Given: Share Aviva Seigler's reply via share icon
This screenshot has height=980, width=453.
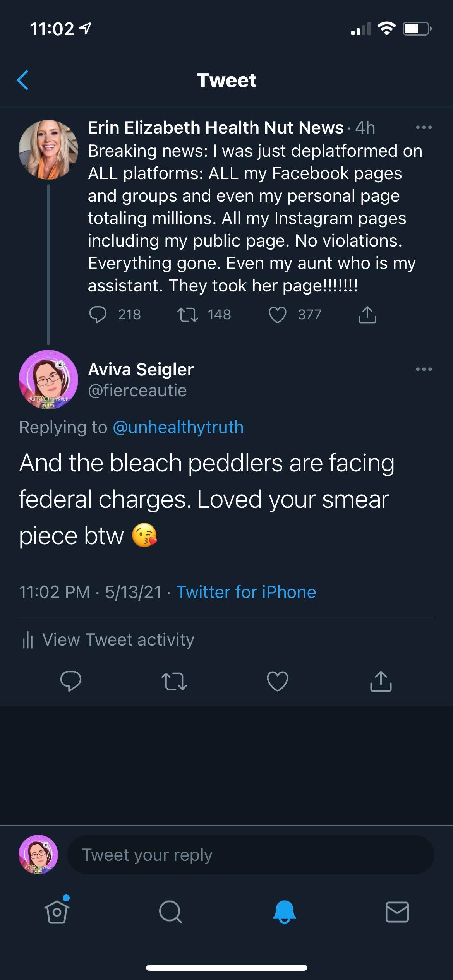Looking at the screenshot, I should pyautogui.click(x=381, y=681).
